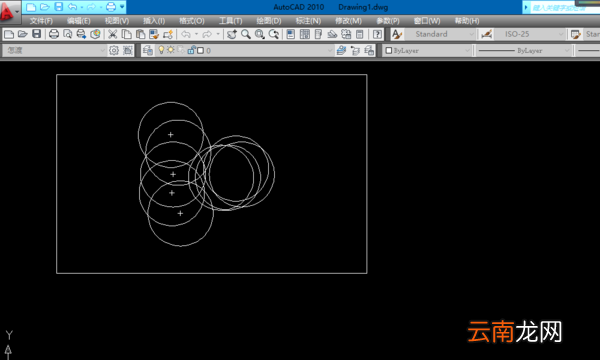Screen dimensions: 600x360
Task: Open the 文件(F) menu
Action: tap(41, 21)
